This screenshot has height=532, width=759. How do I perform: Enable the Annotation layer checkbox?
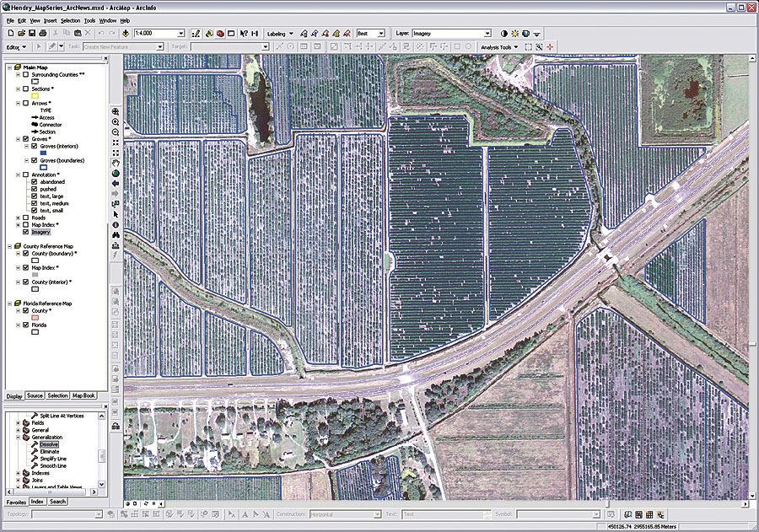[25, 175]
